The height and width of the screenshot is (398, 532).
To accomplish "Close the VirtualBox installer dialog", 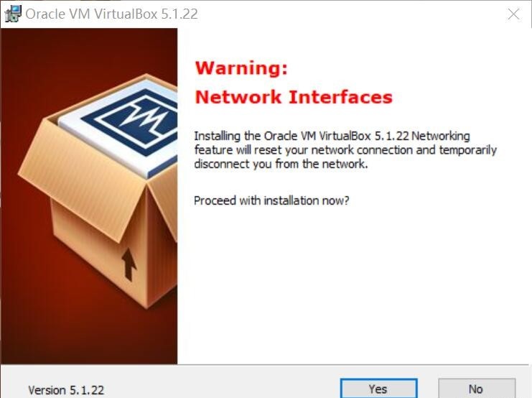I will click(x=513, y=14).
